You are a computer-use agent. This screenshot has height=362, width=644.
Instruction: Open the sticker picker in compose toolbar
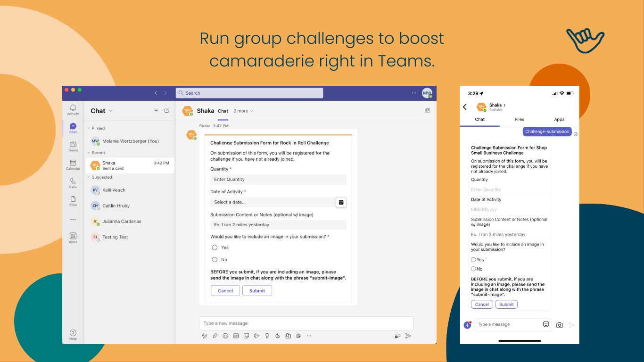click(246, 336)
